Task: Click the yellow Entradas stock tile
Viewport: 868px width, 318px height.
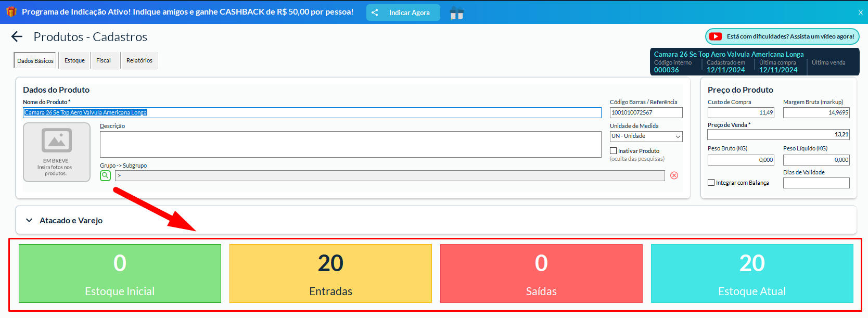Action: click(330, 273)
